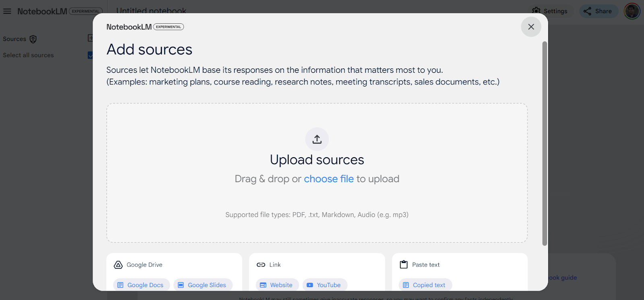Add a Google Slides source
The image size is (644, 300).
pos(203,285)
